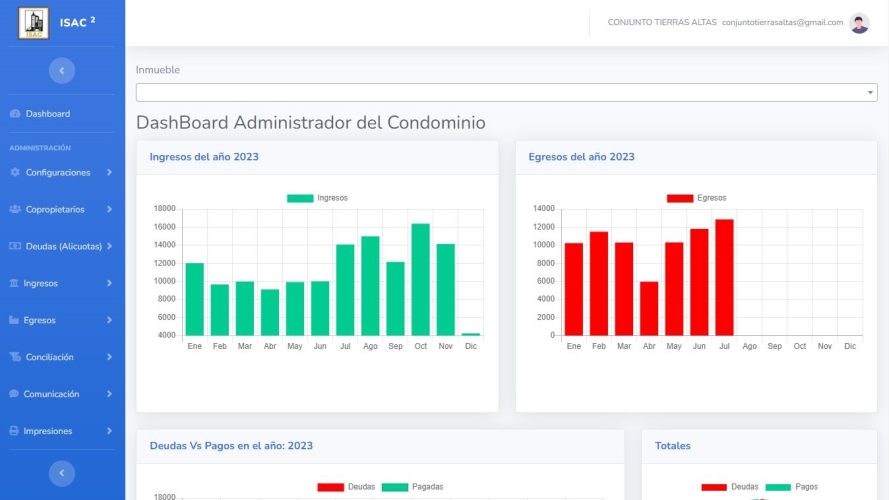Click the Deudas (Alicuotas) money icon
This screenshot has height=500, width=889.
15,245
